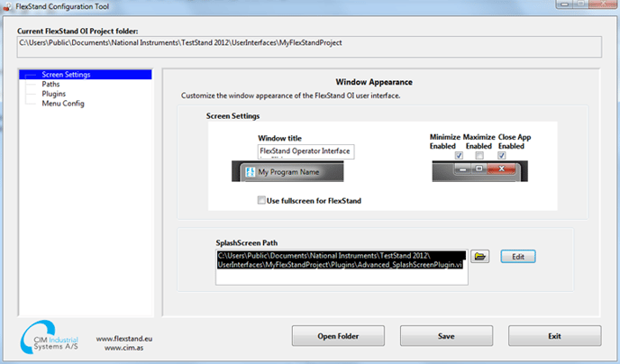Select Screen Settings in the tree
The height and width of the screenshot is (364, 620).
(x=86, y=74)
